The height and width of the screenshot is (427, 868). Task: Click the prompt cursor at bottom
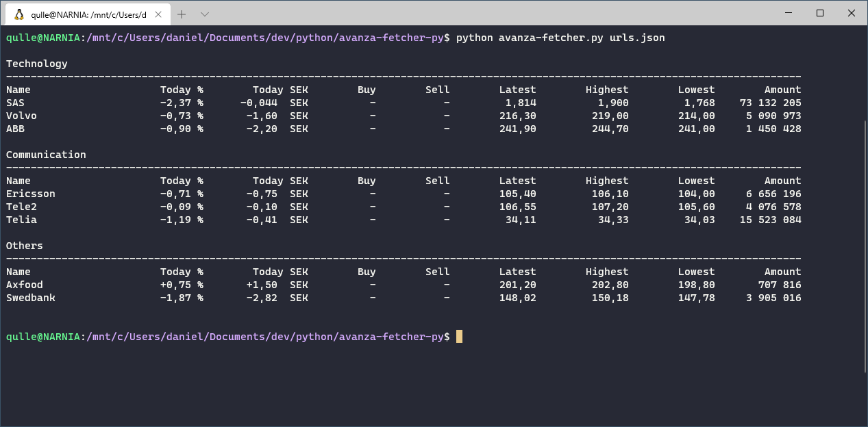click(x=459, y=337)
